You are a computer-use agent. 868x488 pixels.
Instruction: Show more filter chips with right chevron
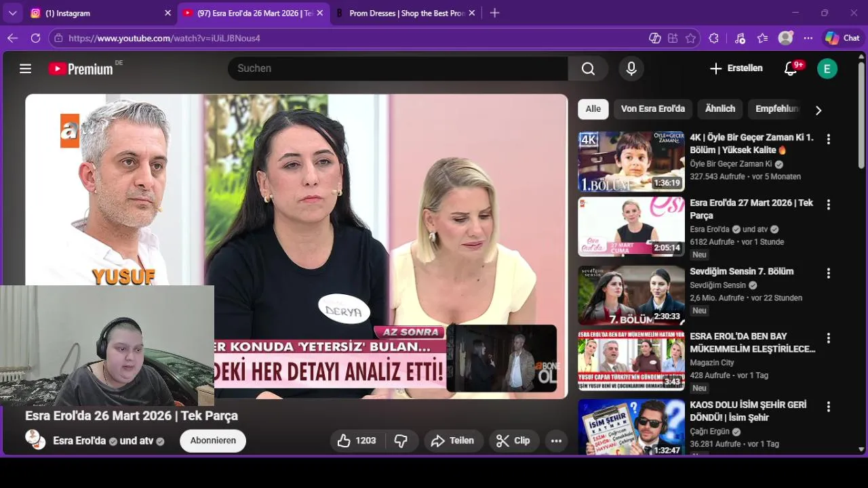tap(818, 110)
